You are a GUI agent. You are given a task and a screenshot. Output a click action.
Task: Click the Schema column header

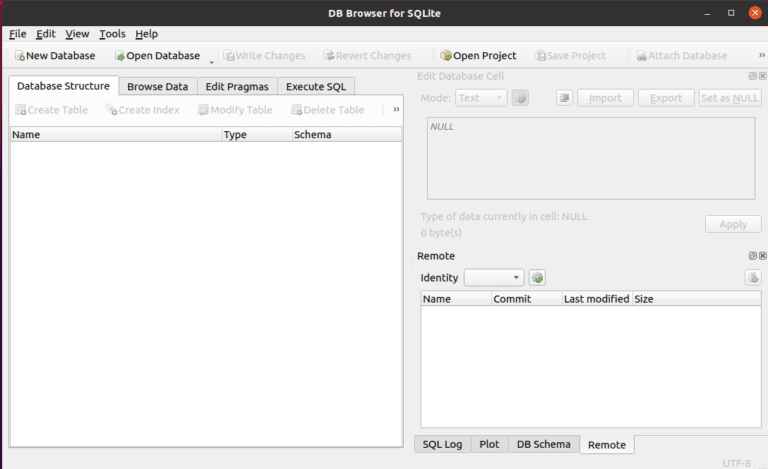pos(347,135)
